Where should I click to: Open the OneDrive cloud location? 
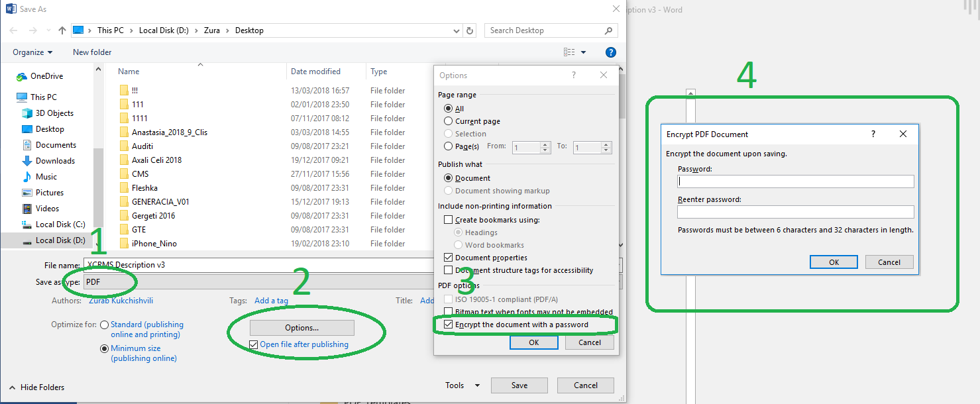(x=46, y=76)
